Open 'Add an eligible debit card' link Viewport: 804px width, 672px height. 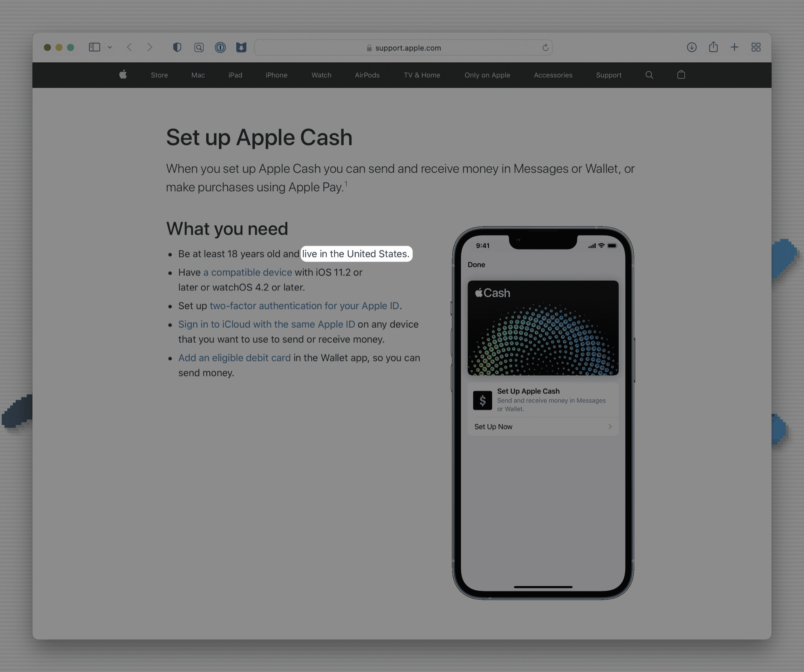(234, 358)
